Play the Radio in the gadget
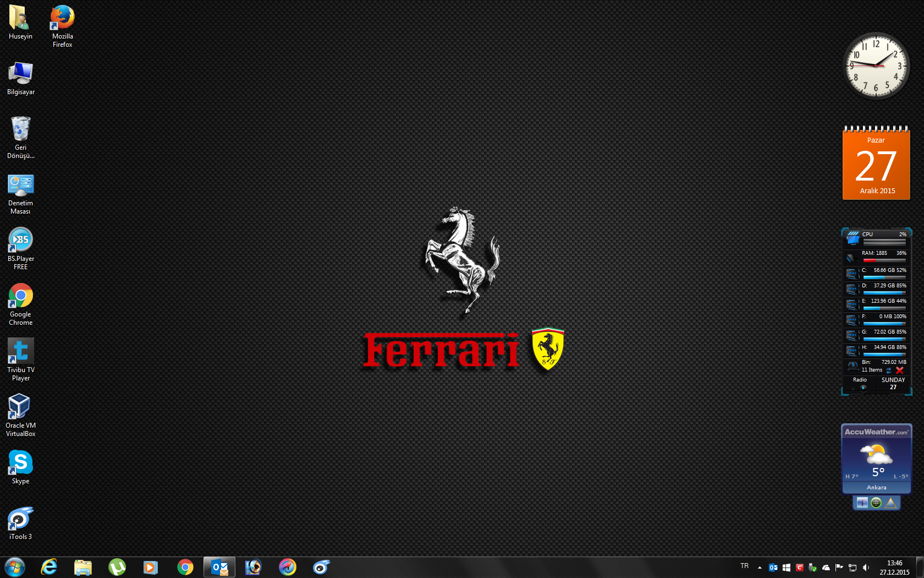This screenshot has height=578, width=924. 863,388
